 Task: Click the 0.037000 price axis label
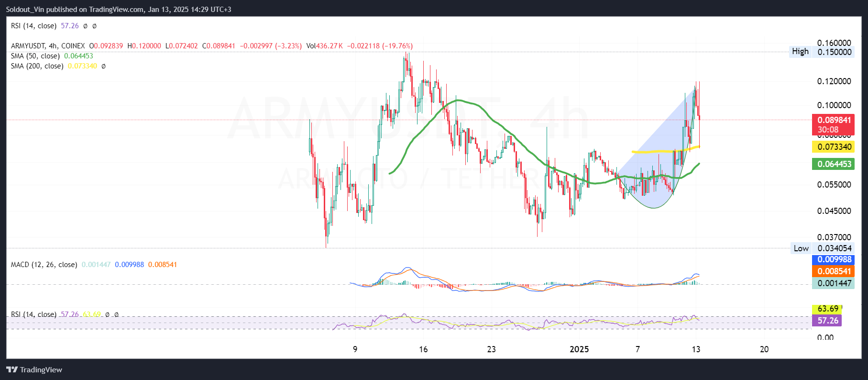click(x=835, y=237)
